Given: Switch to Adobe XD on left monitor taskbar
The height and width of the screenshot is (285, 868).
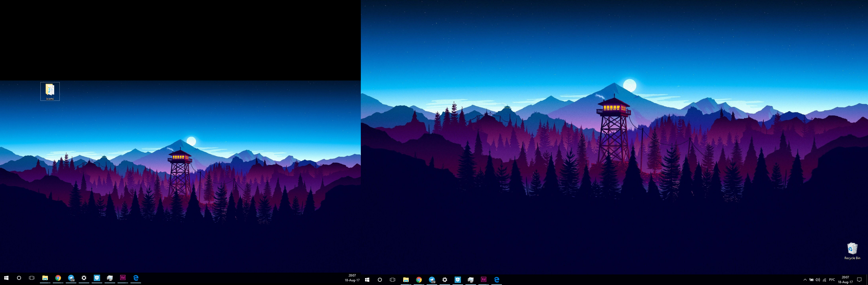Looking at the screenshot, I should pyautogui.click(x=123, y=278).
